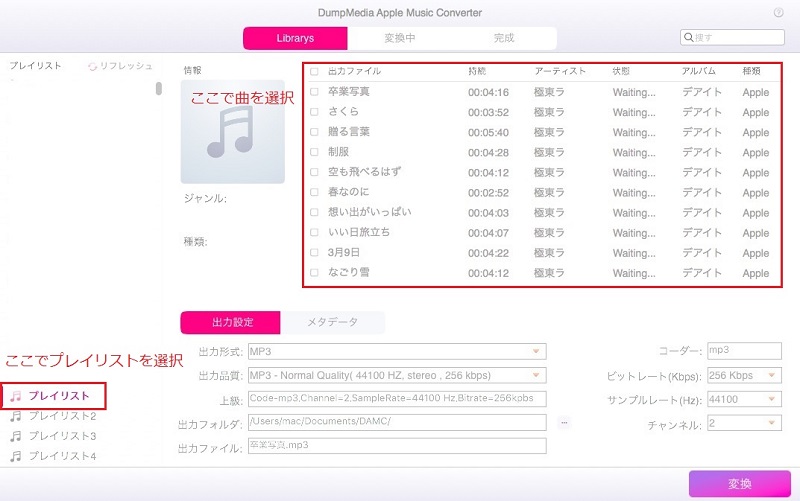Screen dimensions: 800x501
Task: Click the music note icon beside プレイリスト
Action: (x=16, y=396)
